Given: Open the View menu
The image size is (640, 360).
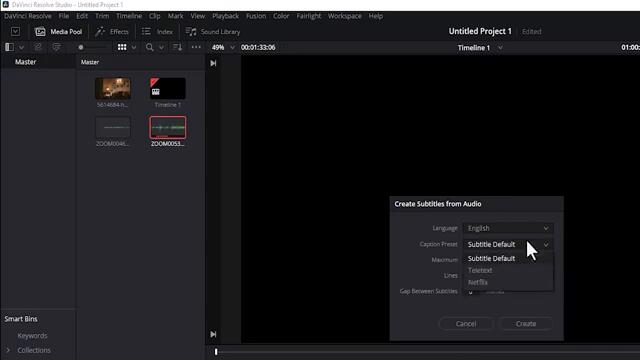Looking at the screenshot, I should click(x=198, y=16).
